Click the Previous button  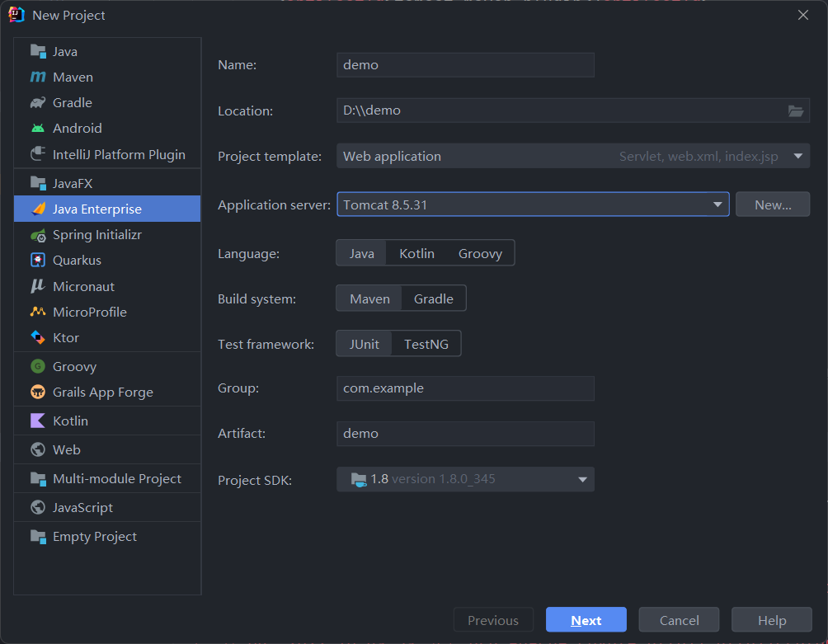pyautogui.click(x=493, y=620)
